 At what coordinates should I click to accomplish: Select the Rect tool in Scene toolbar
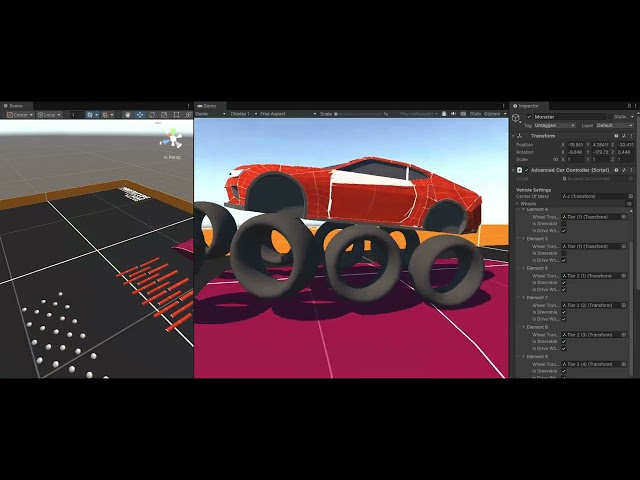[176, 115]
